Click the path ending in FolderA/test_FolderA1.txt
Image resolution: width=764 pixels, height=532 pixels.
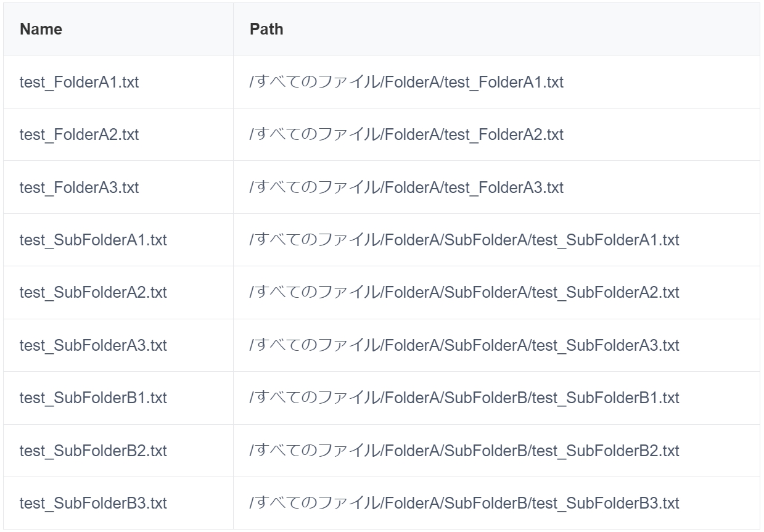pyautogui.click(x=406, y=82)
